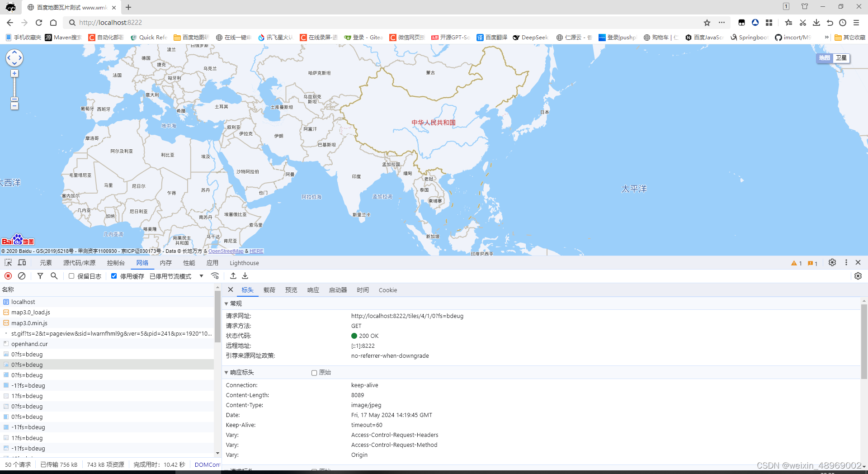
Task: Open DevTools more options vertical dots
Action: pyautogui.click(x=846, y=263)
